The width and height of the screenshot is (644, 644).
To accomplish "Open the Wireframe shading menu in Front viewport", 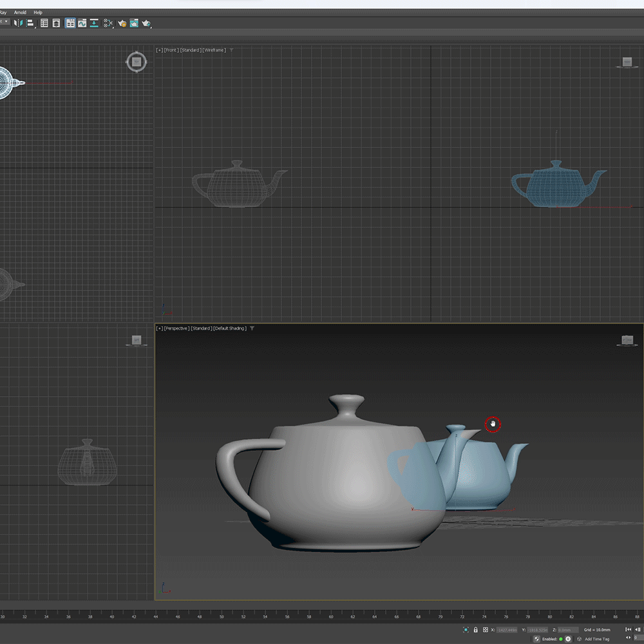I will tap(214, 50).
